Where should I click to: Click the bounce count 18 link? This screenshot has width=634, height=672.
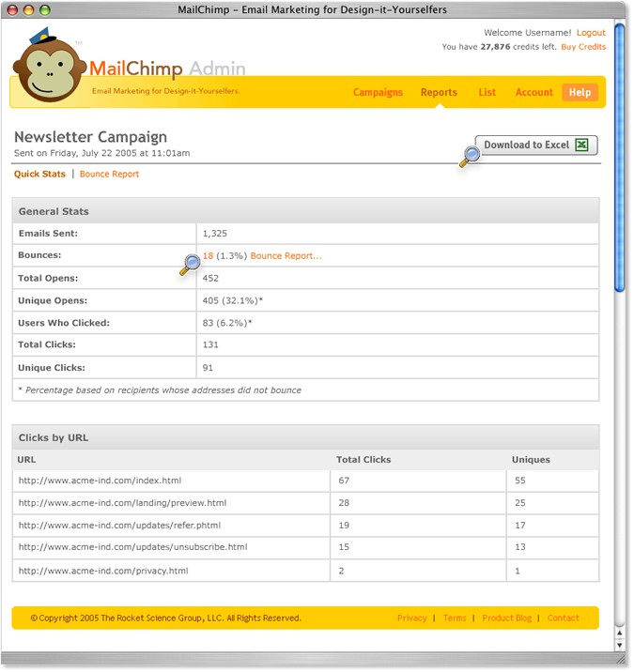208,256
